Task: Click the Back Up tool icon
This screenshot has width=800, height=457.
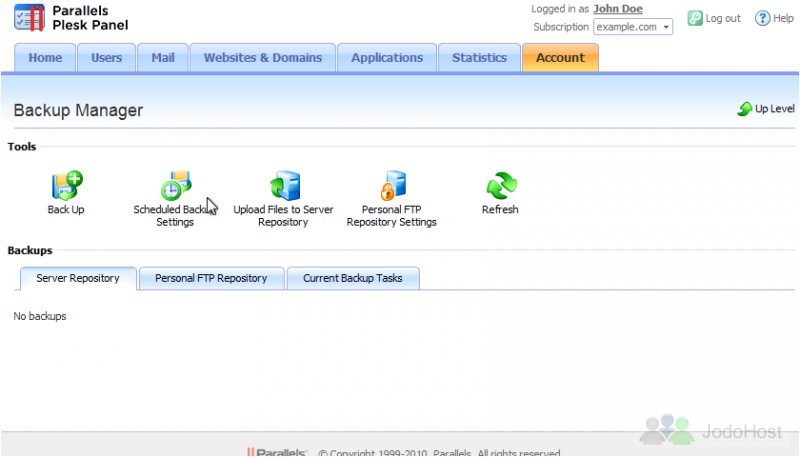Action: [66, 186]
